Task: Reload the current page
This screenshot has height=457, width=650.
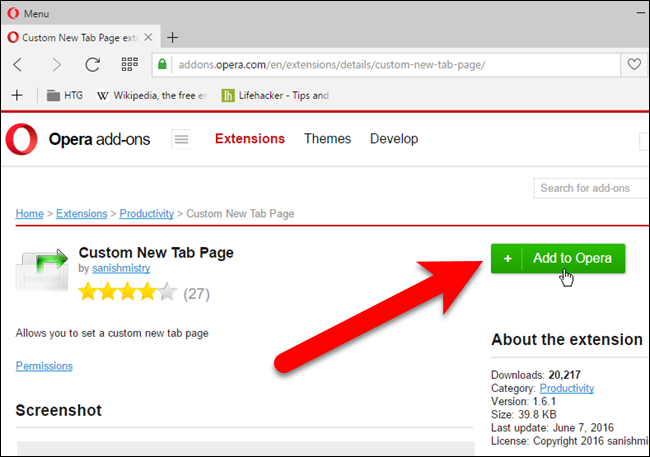Action: (92, 65)
